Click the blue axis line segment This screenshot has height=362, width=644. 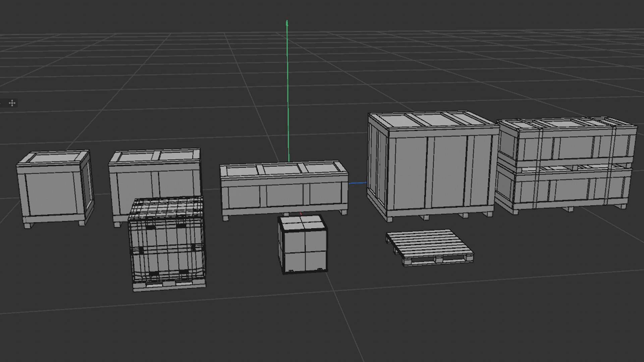coord(358,183)
